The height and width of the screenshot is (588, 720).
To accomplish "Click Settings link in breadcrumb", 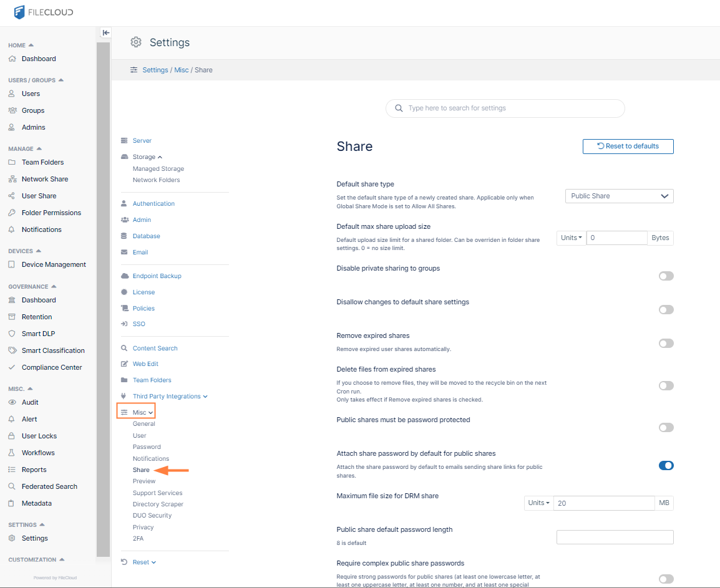I will (x=155, y=70).
